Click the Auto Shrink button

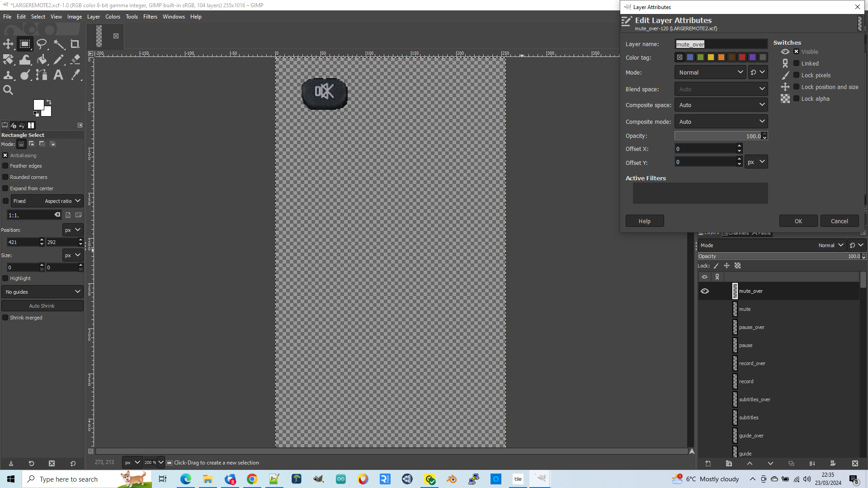(x=42, y=306)
